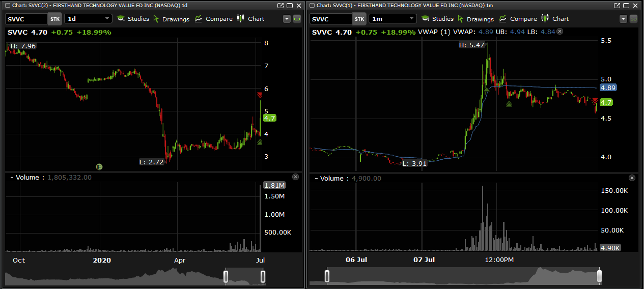Open Studies menu in the 1d chart
The image size is (644, 289).
(x=133, y=19)
